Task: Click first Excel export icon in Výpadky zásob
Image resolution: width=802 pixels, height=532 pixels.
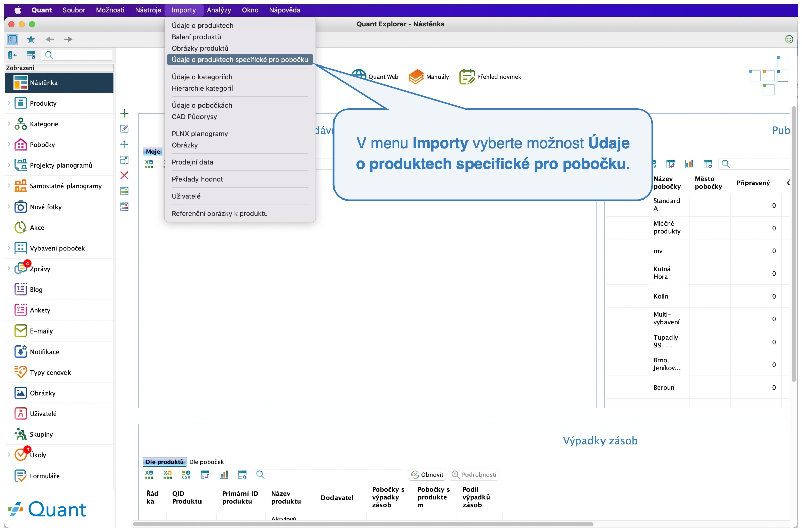Action: 149,474
